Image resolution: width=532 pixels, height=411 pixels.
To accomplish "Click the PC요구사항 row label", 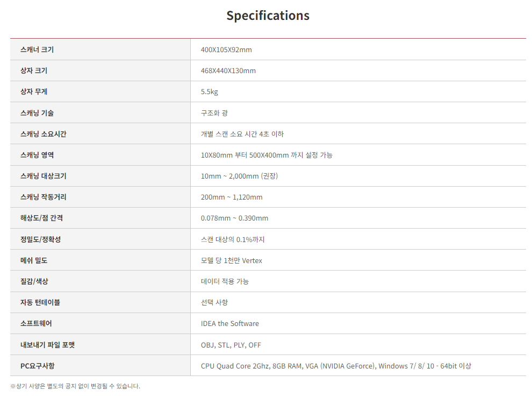I will (38, 366).
